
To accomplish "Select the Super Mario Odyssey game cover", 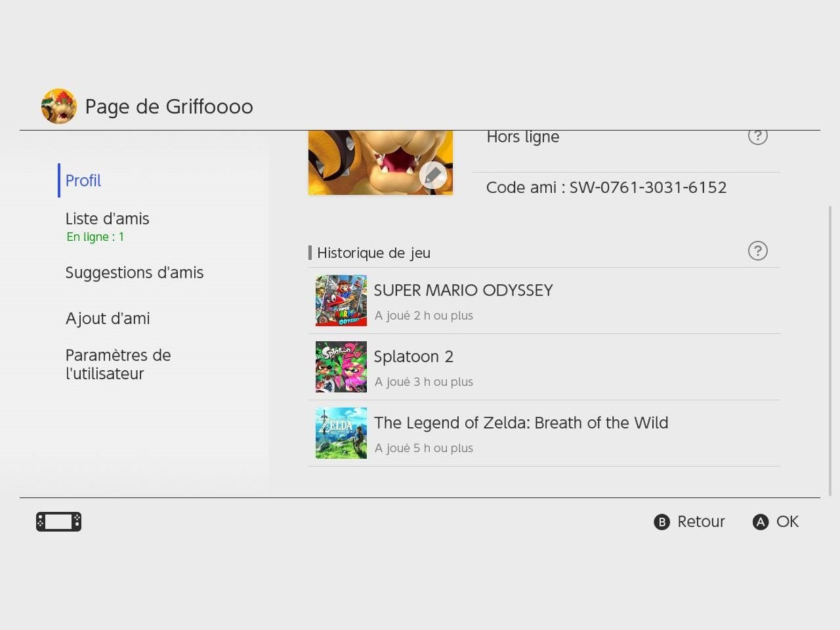I will point(341,301).
